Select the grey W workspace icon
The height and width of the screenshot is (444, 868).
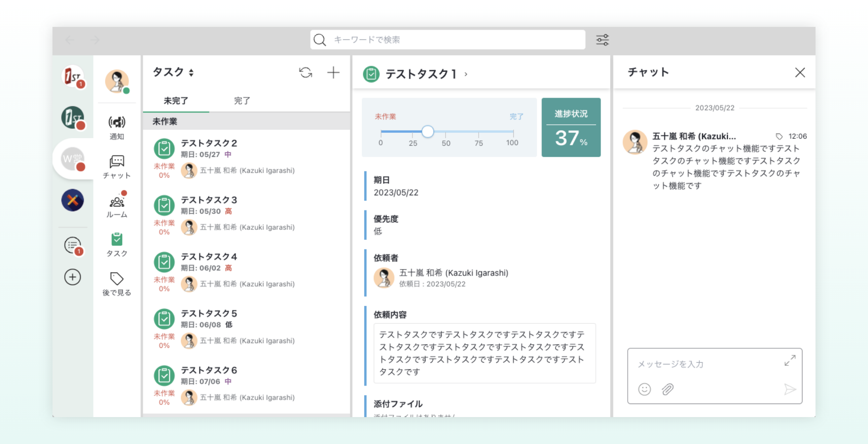click(x=72, y=158)
